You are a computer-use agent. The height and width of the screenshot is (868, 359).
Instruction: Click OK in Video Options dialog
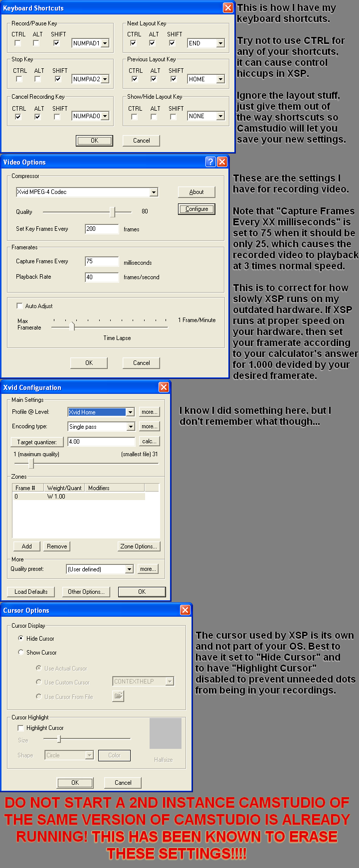click(x=89, y=363)
